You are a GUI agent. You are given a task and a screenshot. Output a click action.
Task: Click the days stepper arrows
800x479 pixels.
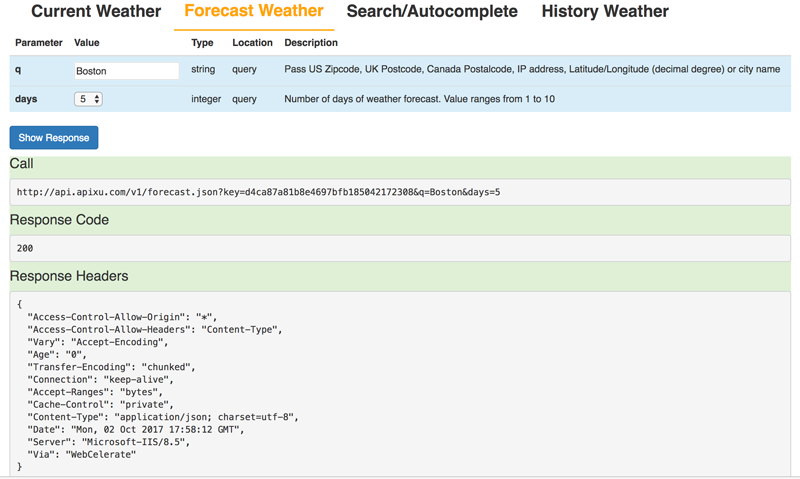(97, 99)
